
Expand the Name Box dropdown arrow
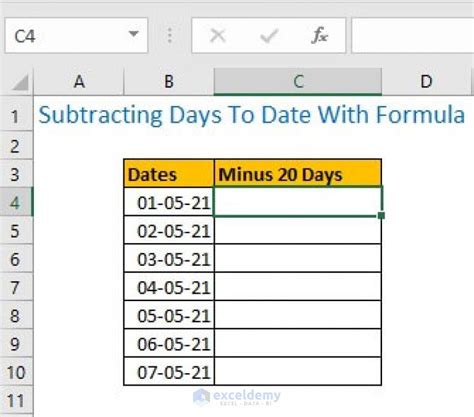[x=134, y=34]
